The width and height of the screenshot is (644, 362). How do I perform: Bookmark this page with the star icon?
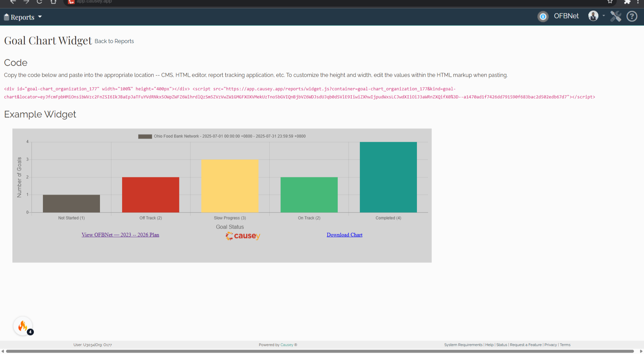point(610,2)
